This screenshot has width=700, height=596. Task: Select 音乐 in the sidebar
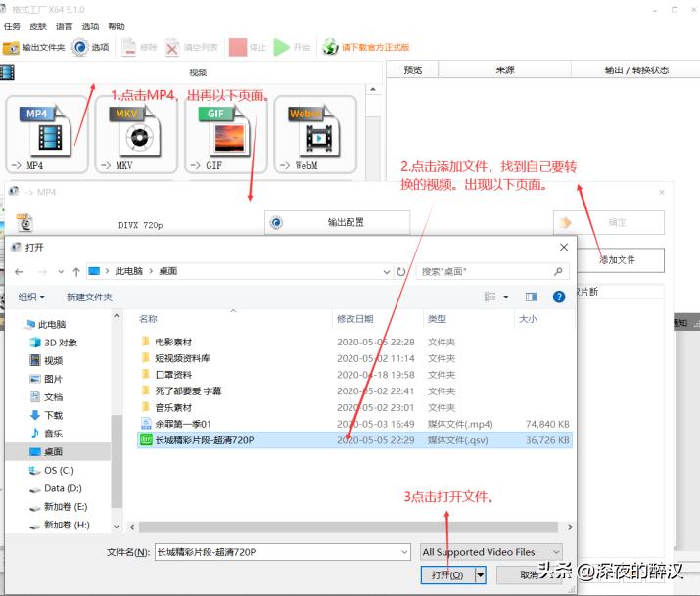point(46,434)
